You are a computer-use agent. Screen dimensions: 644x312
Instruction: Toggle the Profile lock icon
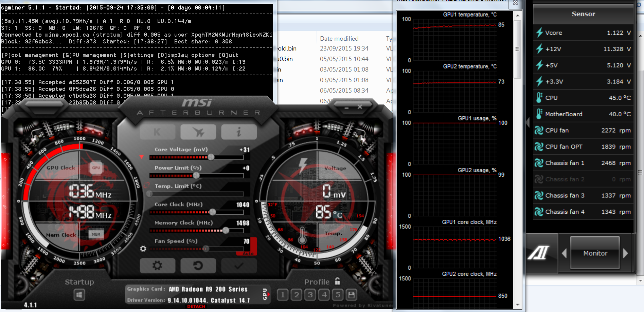[x=337, y=281]
